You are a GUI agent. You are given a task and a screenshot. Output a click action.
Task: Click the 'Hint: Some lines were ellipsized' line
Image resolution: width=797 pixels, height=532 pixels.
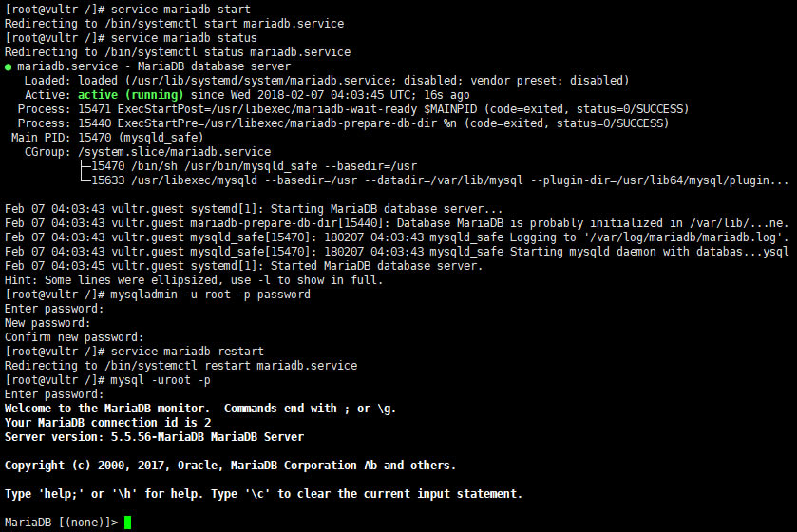[194, 280]
